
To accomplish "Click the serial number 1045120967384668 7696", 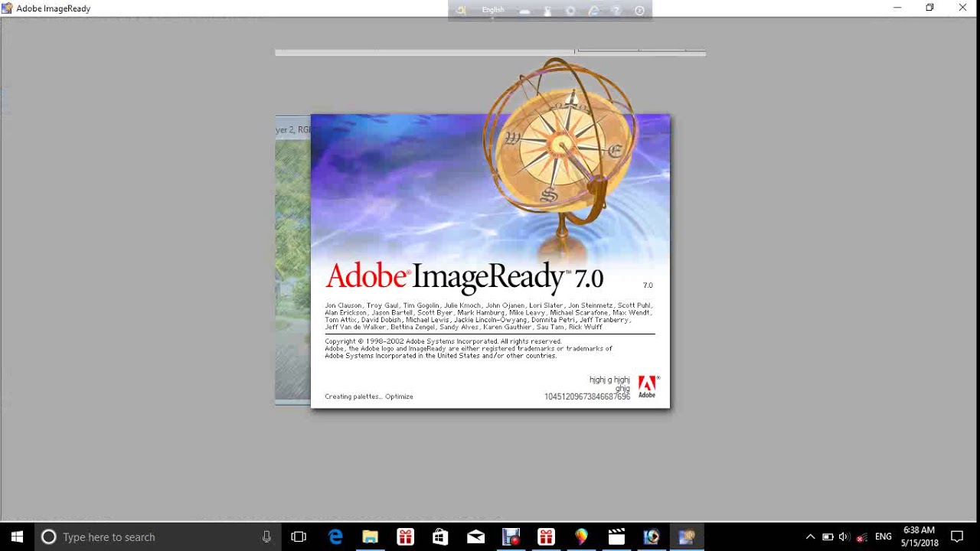I will (587, 397).
